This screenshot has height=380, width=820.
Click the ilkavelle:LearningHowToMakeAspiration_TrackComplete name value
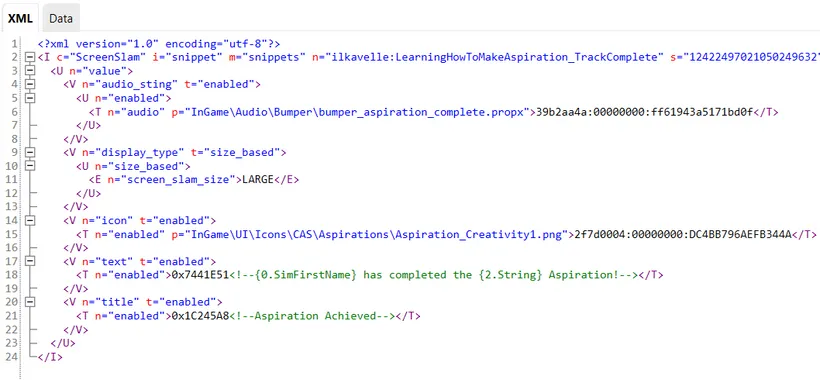pos(494,57)
